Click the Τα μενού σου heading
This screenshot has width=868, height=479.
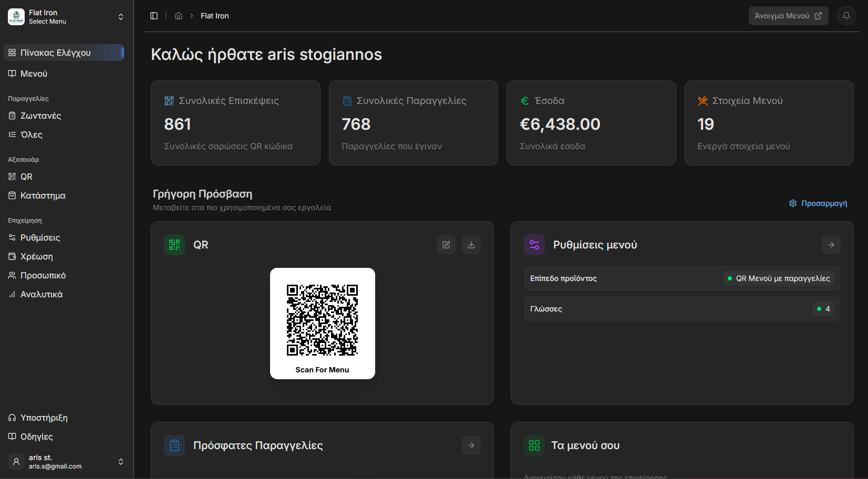pos(585,445)
